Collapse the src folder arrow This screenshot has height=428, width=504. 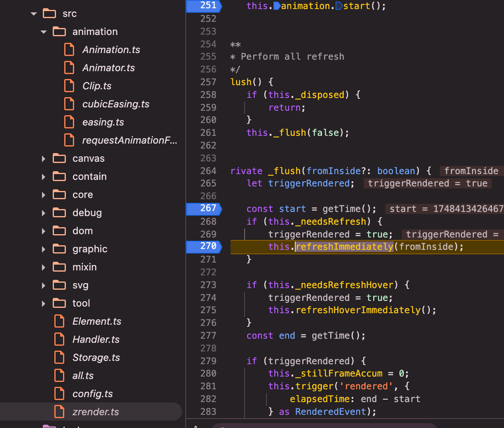point(34,14)
